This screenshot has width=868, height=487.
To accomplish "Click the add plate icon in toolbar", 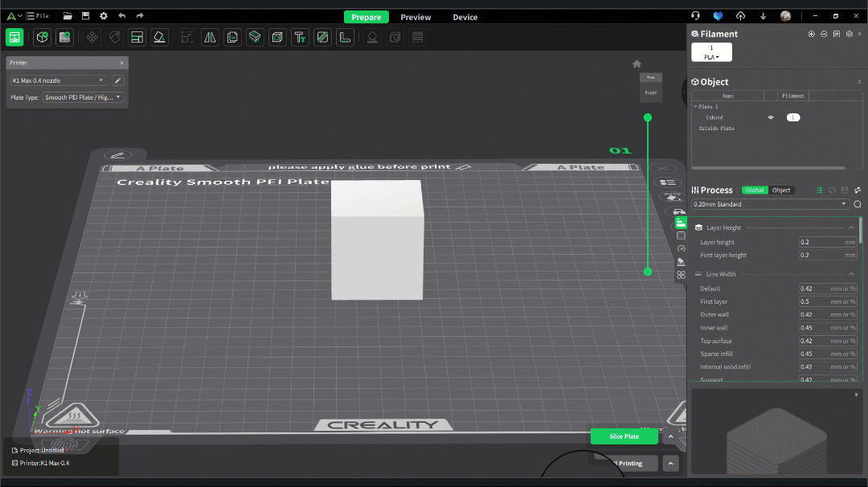I will click(x=65, y=37).
